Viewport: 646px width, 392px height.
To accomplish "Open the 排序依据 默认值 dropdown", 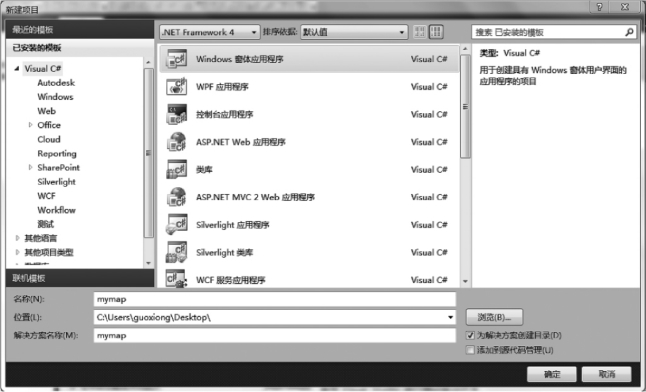I will click(354, 32).
